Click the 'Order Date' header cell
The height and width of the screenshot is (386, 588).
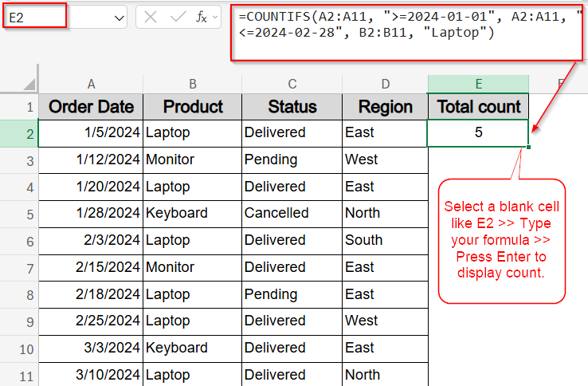91,107
